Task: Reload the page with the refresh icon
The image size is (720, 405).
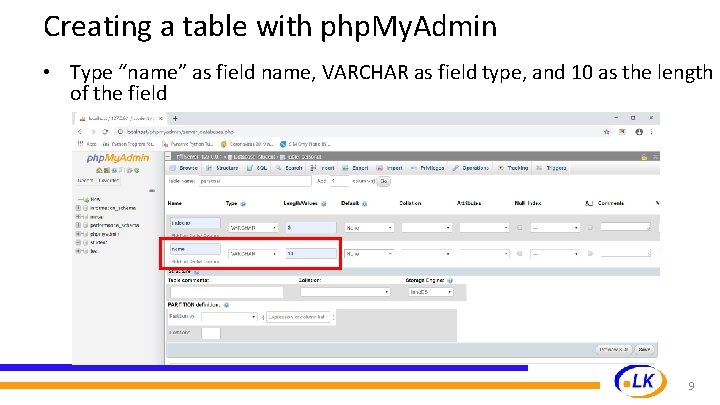Action: (106, 132)
